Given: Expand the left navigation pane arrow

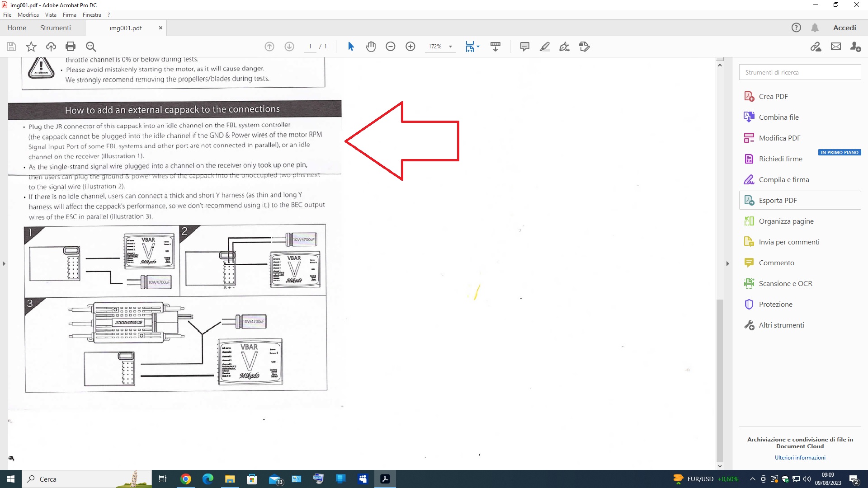Looking at the screenshot, I should click(4, 263).
